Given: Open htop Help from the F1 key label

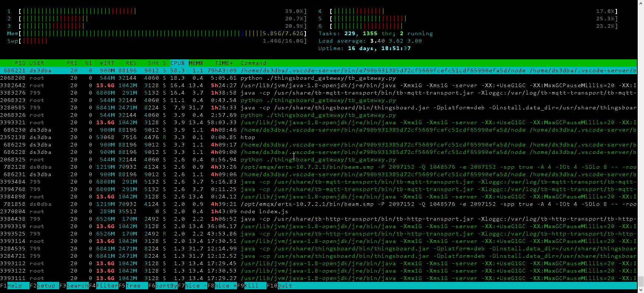Looking at the screenshot, I should pyautogui.click(x=15, y=286).
